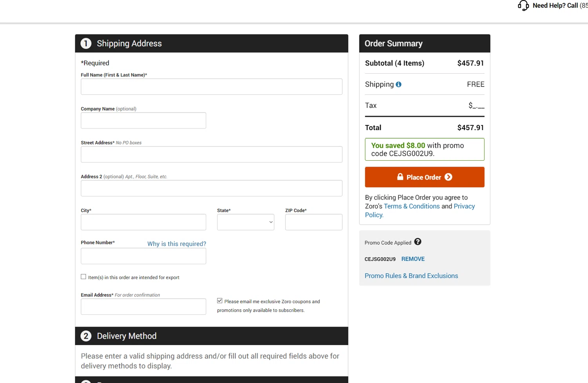
Task: Click the promo code help question mark icon
Action: click(x=418, y=242)
